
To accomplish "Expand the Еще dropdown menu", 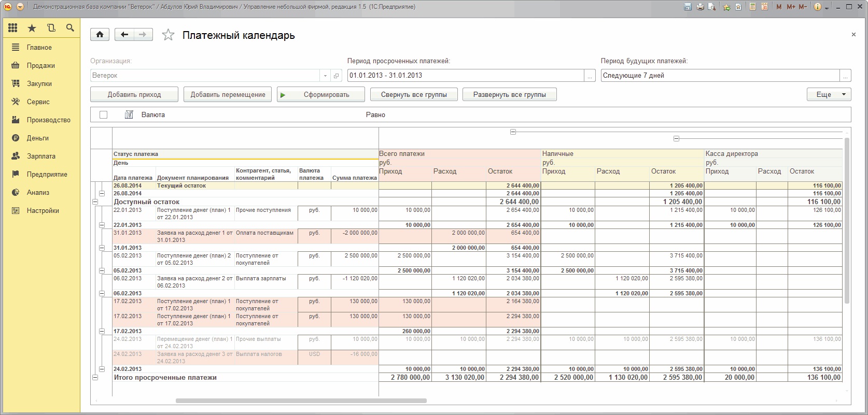I will coord(829,94).
